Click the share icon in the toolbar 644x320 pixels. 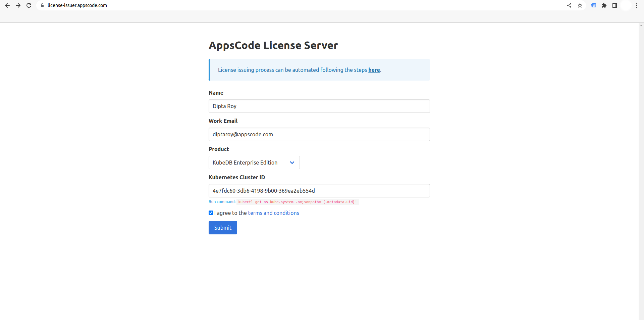(x=569, y=5)
